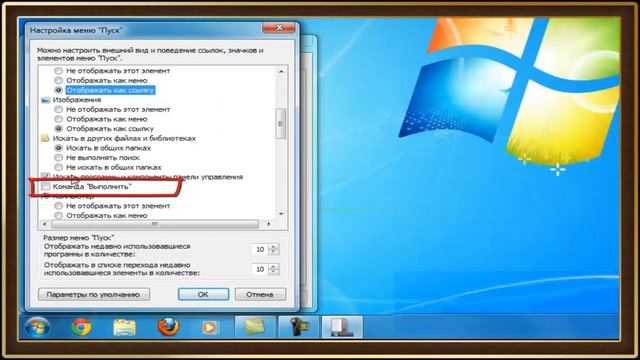640x360 pixels.
Task: Select 'Отображать как ссылку' under Изображения
Action: tap(59, 129)
